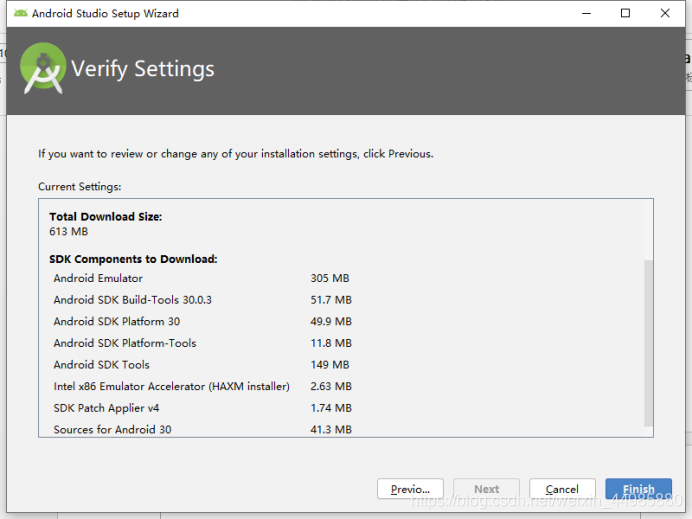Click the '11.8 MB' size value

point(331,343)
